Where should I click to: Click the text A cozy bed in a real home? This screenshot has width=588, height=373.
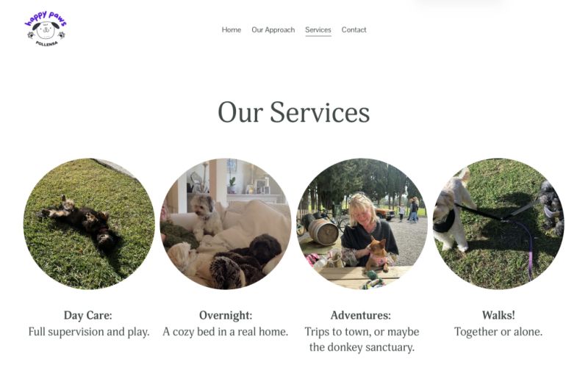pos(226,332)
